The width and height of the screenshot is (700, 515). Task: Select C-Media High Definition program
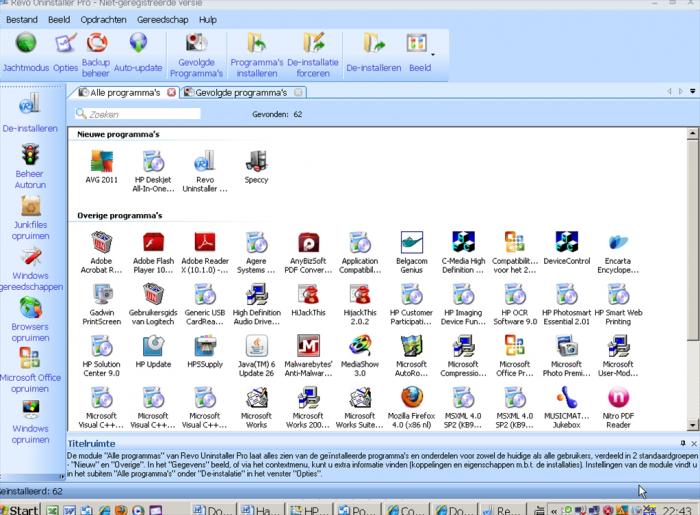click(x=463, y=253)
